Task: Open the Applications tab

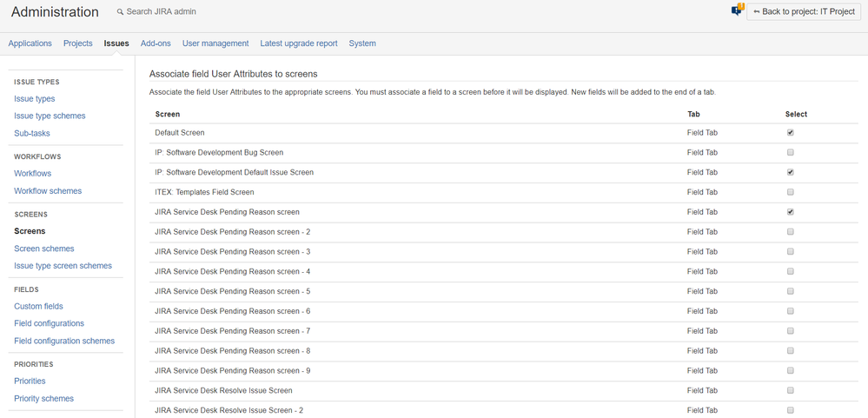Action: point(30,43)
